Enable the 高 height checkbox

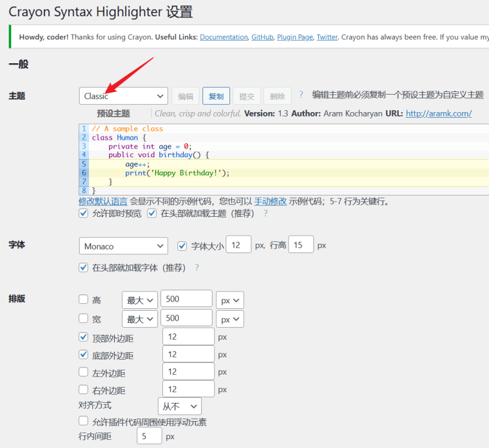[83, 300]
